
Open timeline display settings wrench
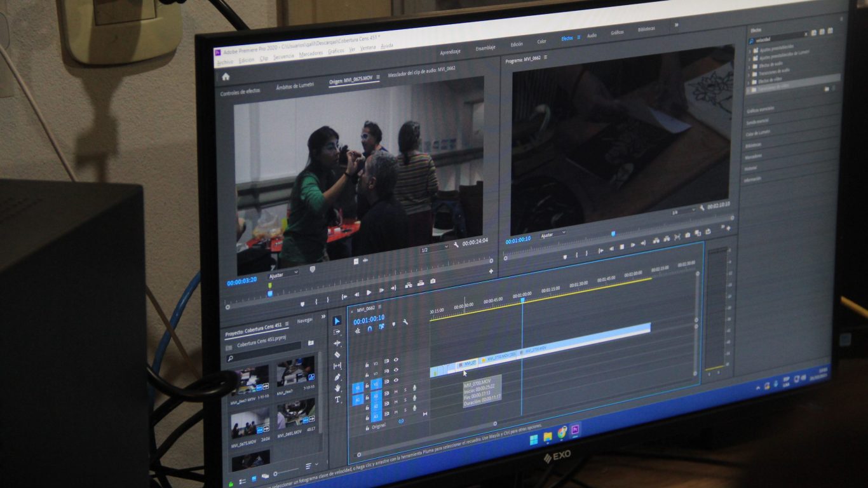click(405, 322)
